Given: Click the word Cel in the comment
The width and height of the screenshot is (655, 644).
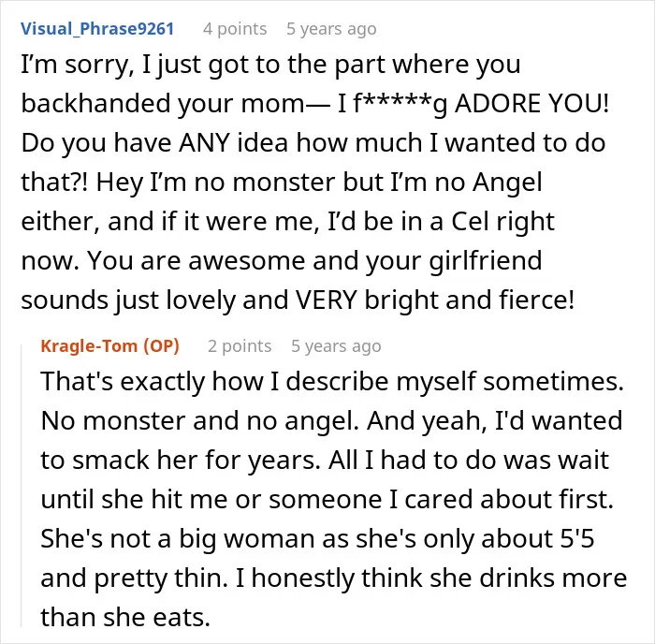Looking at the screenshot, I should point(470,222).
